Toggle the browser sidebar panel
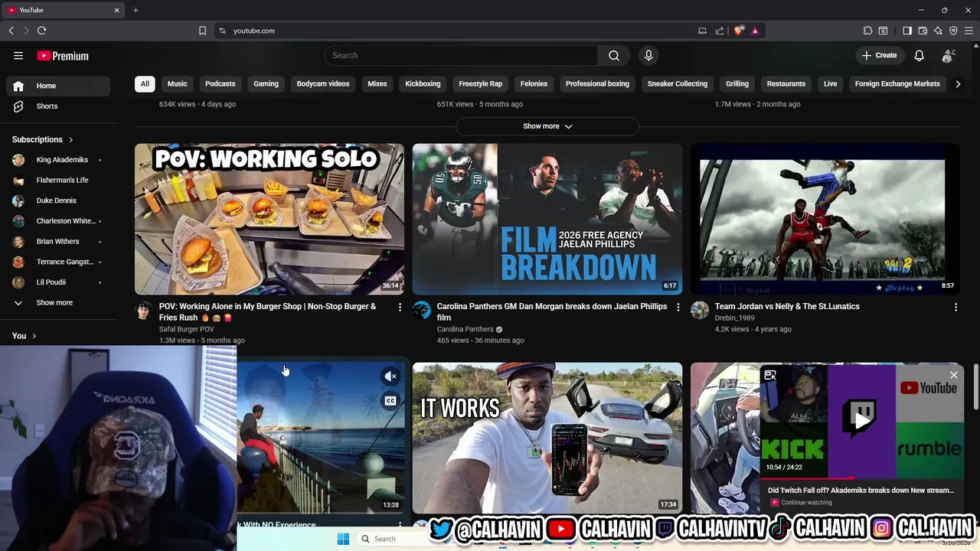The image size is (980, 551). pos(907,31)
